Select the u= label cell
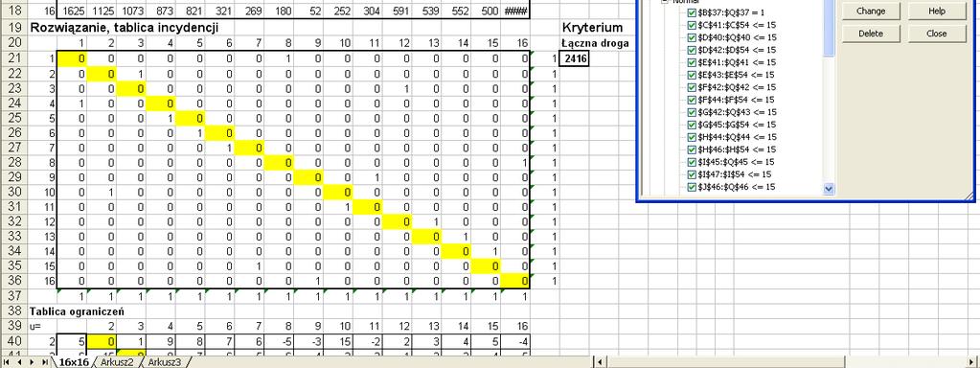Screen dimensions: 980x368 pyautogui.click(x=42, y=326)
